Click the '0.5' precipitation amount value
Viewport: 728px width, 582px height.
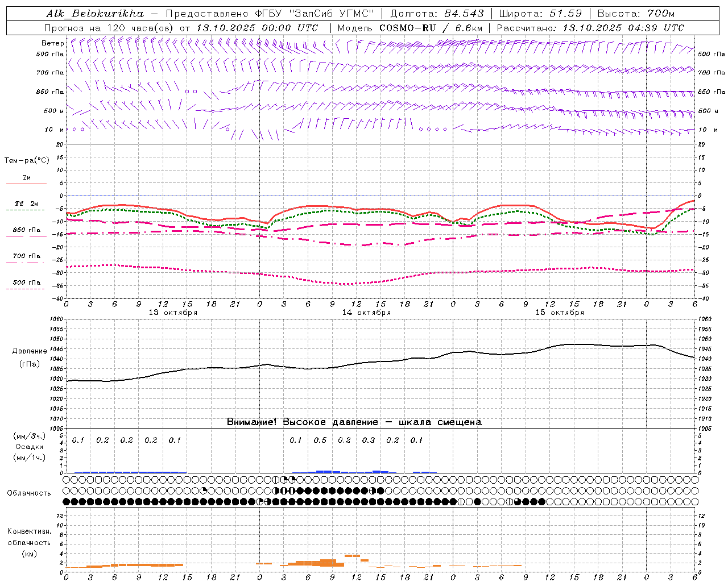coord(320,440)
